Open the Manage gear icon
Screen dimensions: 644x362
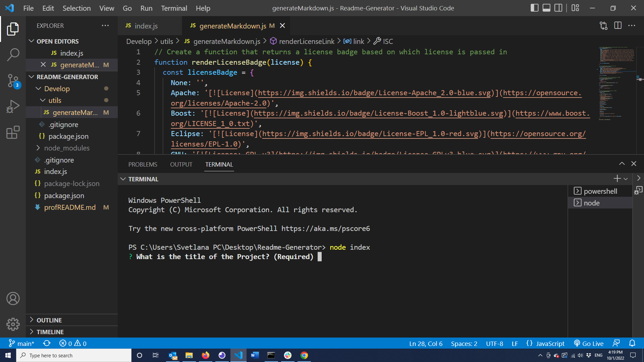click(x=13, y=324)
